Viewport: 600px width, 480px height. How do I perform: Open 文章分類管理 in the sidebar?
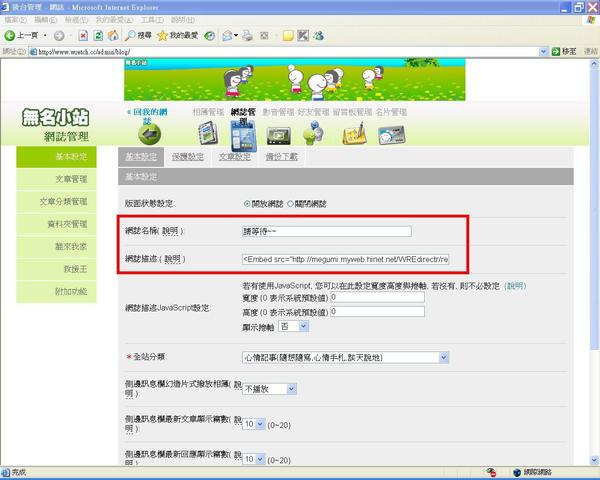point(56,201)
